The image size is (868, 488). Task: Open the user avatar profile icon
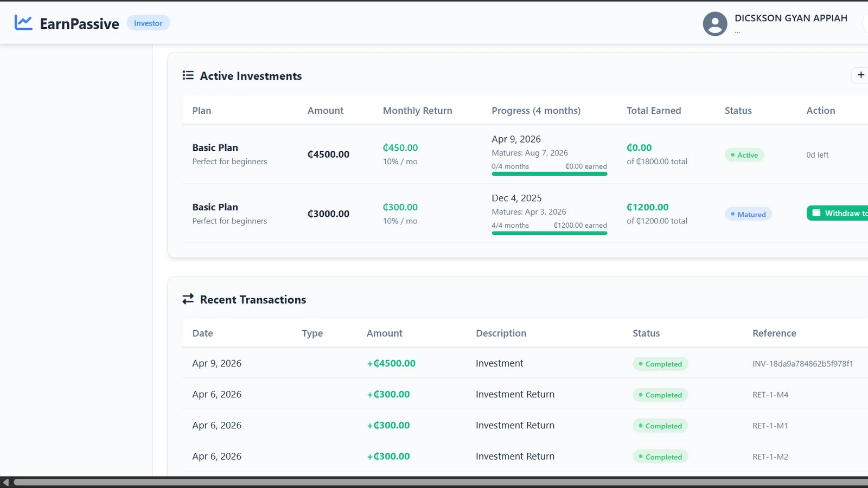tap(715, 24)
